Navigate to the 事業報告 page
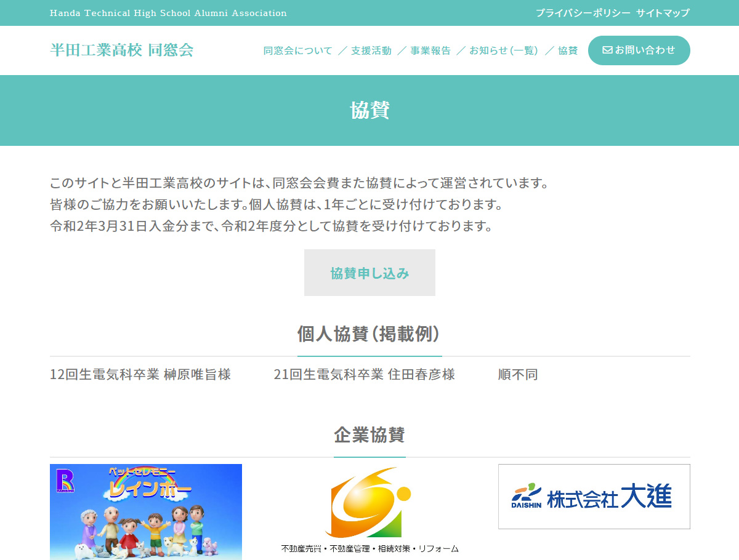 430,50
